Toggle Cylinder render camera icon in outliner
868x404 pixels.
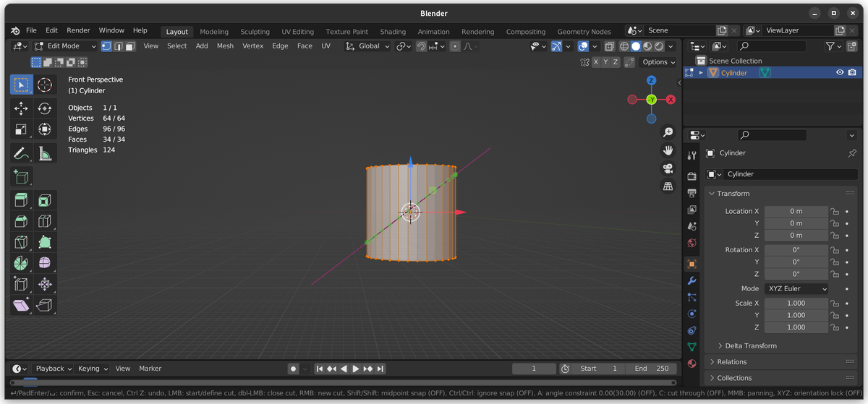tap(852, 72)
